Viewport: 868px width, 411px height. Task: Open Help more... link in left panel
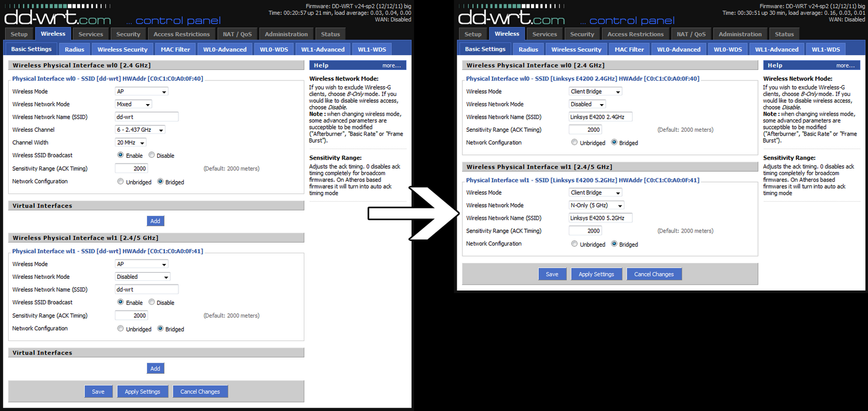click(392, 66)
